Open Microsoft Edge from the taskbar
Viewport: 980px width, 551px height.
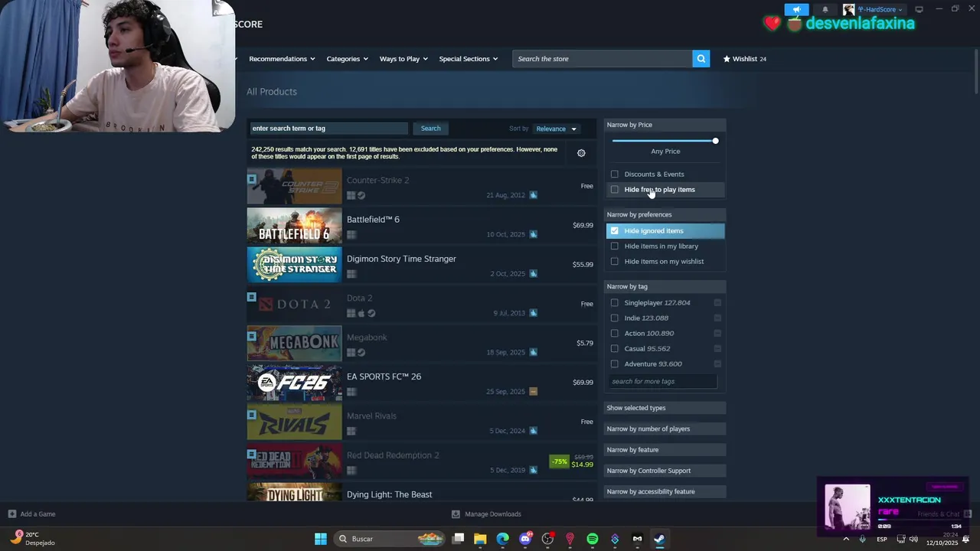[x=502, y=539]
